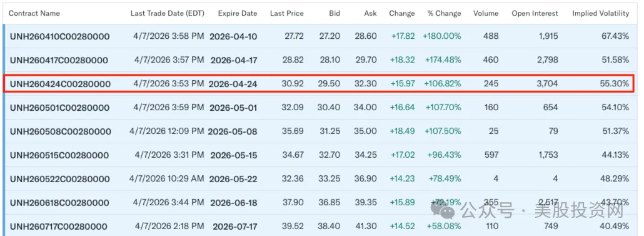Open the UNH260417C00280000 contract link

tap(59, 61)
